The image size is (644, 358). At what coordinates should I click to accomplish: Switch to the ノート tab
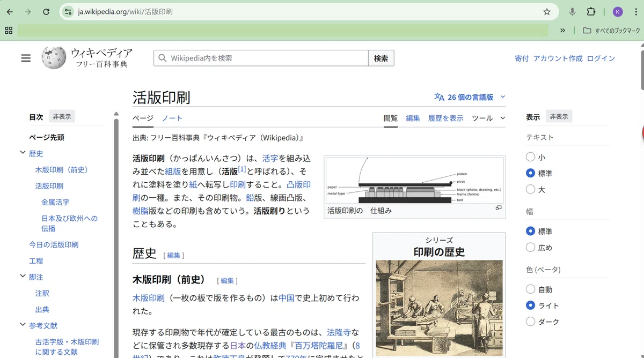coord(172,118)
